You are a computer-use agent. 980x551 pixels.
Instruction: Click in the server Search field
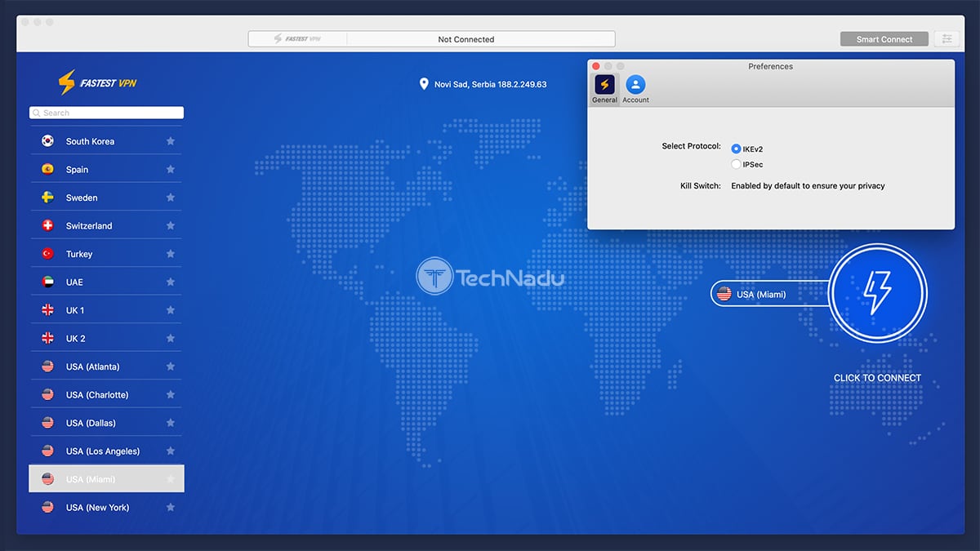pyautogui.click(x=106, y=113)
